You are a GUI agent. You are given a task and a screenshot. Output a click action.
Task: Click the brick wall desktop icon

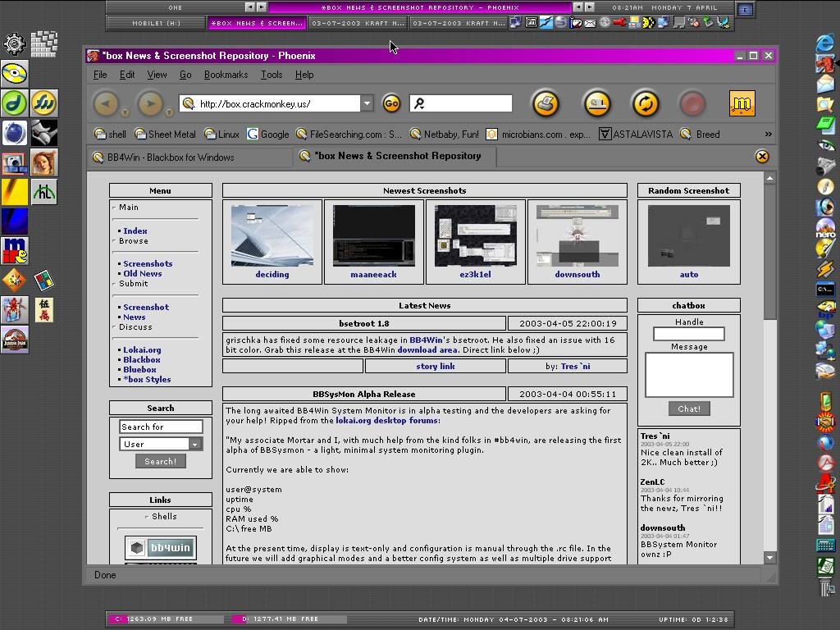point(44,44)
